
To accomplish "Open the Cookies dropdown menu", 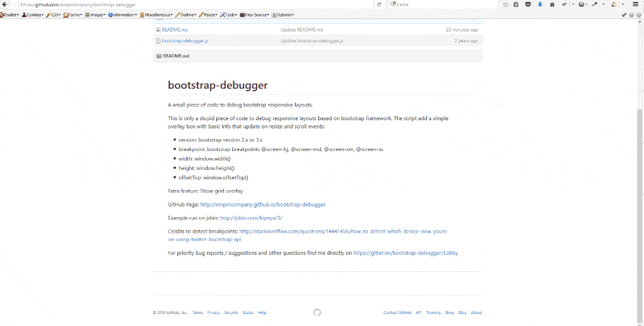I will tap(33, 15).
